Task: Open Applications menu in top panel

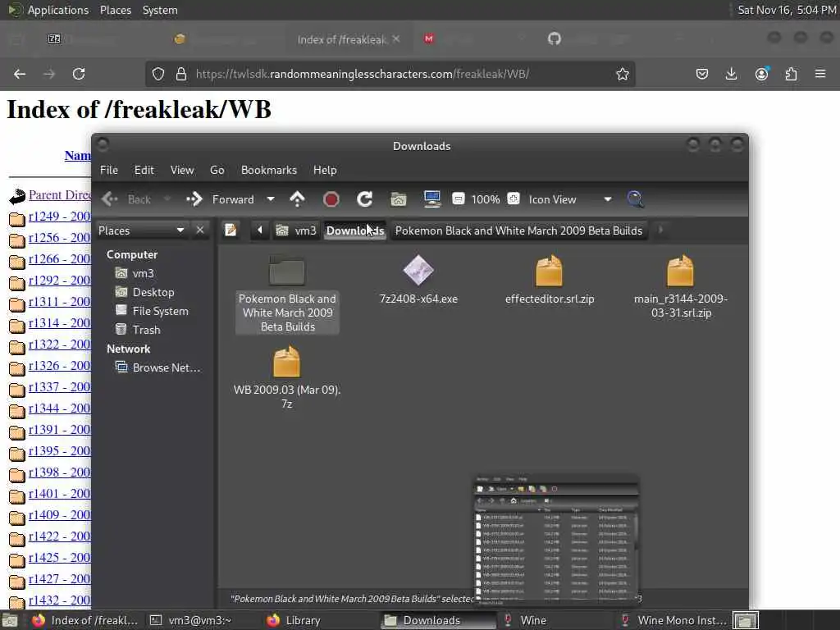Action: tap(58, 10)
